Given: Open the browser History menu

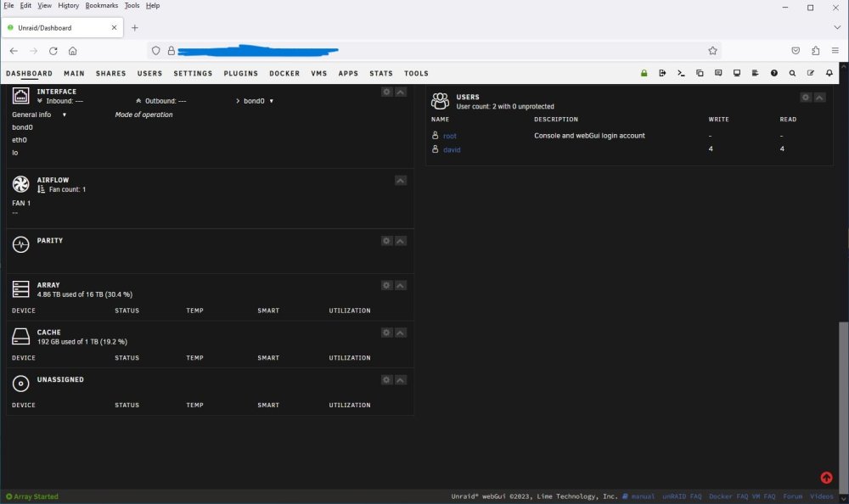Looking at the screenshot, I should [68, 5].
